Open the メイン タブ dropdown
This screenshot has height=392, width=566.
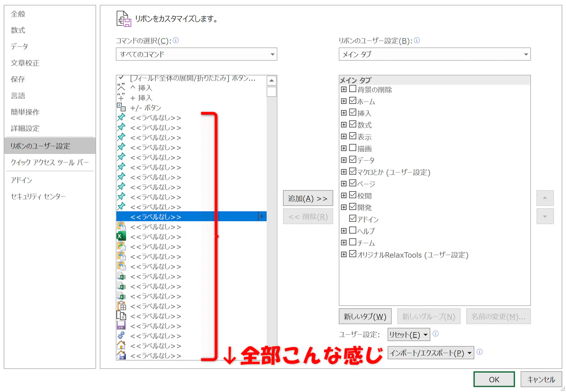click(435, 54)
